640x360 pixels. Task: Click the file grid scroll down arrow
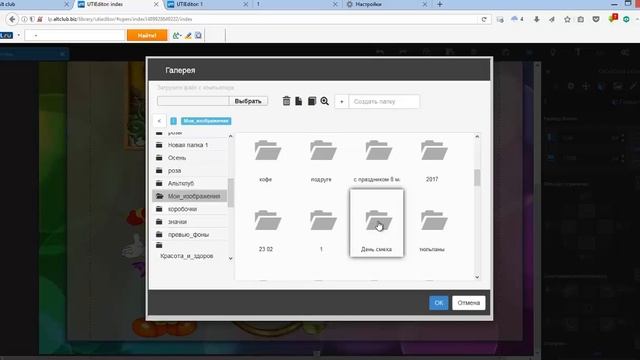point(477,277)
